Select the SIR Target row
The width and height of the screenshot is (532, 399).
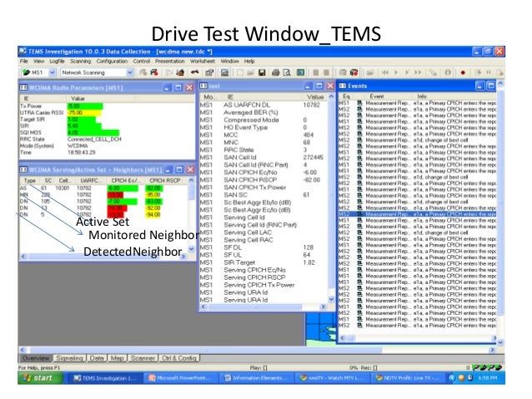[x=263, y=262]
